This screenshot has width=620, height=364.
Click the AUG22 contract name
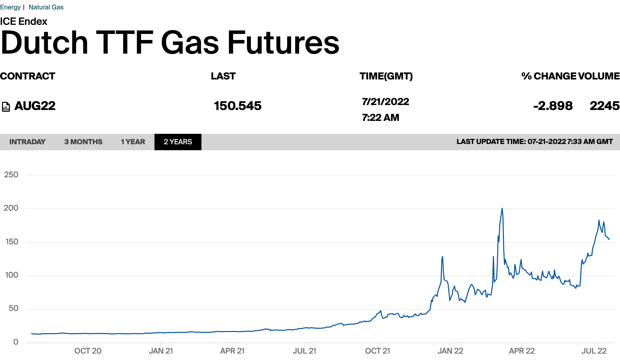[35, 106]
